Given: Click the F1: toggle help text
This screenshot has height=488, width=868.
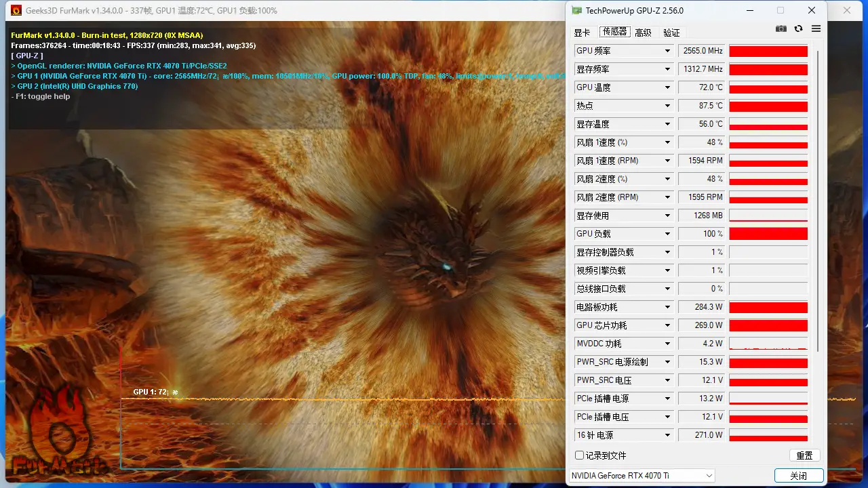Looking at the screenshot, I should tap(41, 96).
